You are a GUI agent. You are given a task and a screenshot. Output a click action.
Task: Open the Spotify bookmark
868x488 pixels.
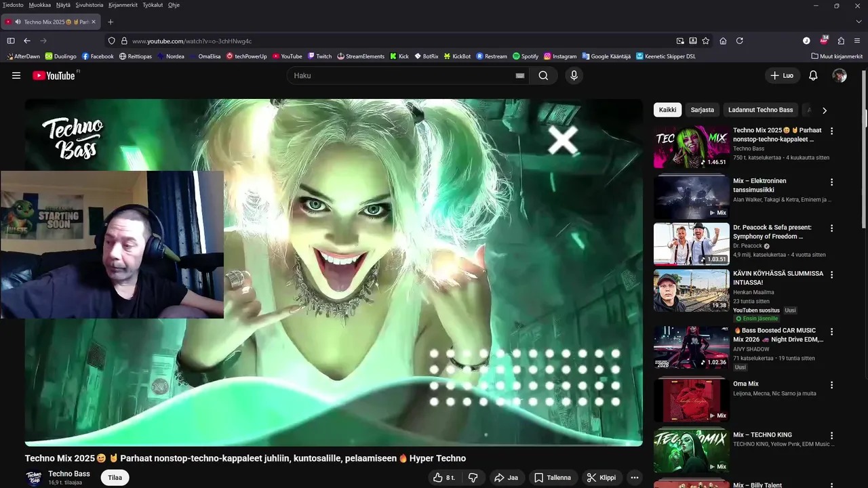tap(526, 56)
